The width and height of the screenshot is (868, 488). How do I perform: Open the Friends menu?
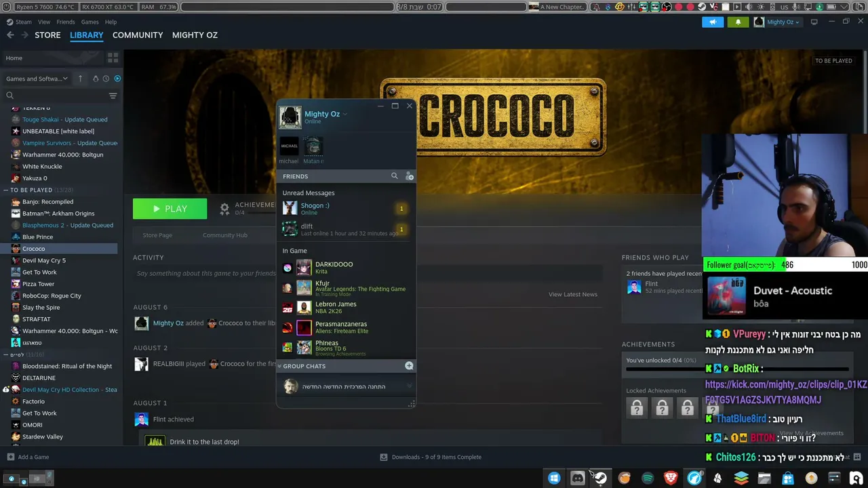point(66,22)
